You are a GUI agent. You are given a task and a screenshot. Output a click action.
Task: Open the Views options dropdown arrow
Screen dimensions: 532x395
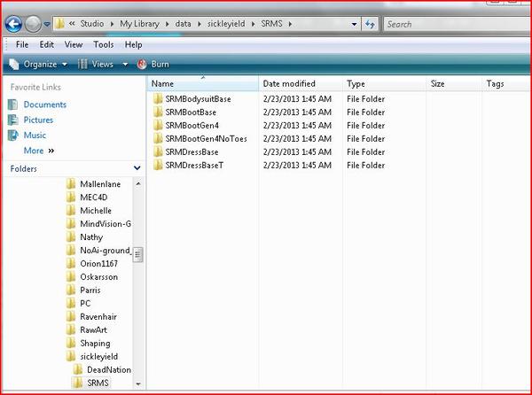pyautogui.click(x=125, y=65)
